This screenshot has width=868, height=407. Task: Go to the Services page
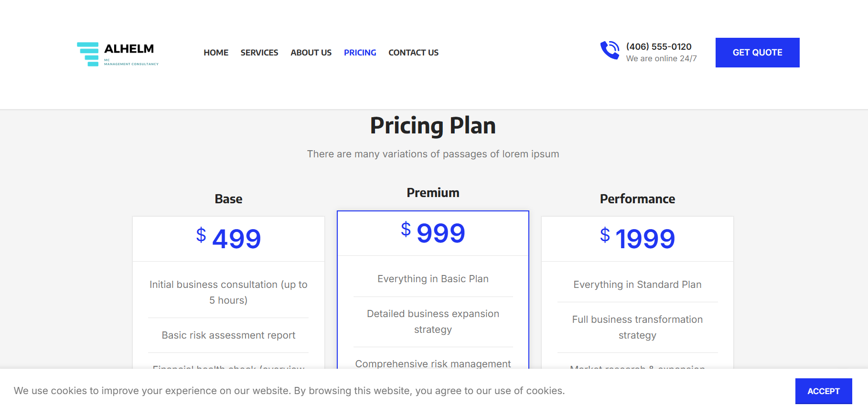pyautogui.click(x=259, y=53)
